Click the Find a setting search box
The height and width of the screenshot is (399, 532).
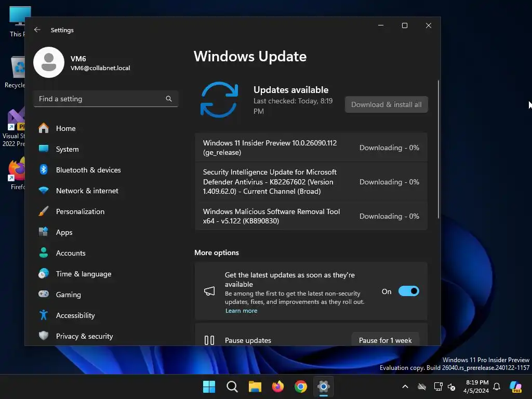coord(106,99)
